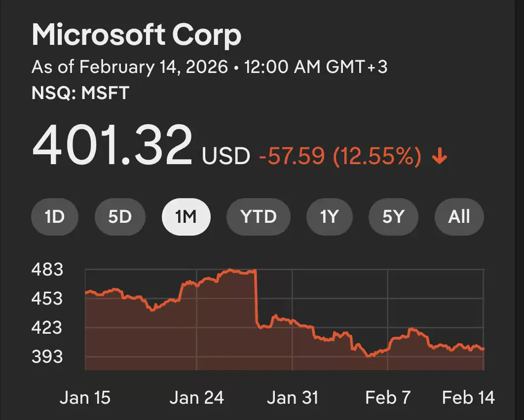
Task: Click the -57.59 (12.55%) change text
Action: (x=340, y=157)
